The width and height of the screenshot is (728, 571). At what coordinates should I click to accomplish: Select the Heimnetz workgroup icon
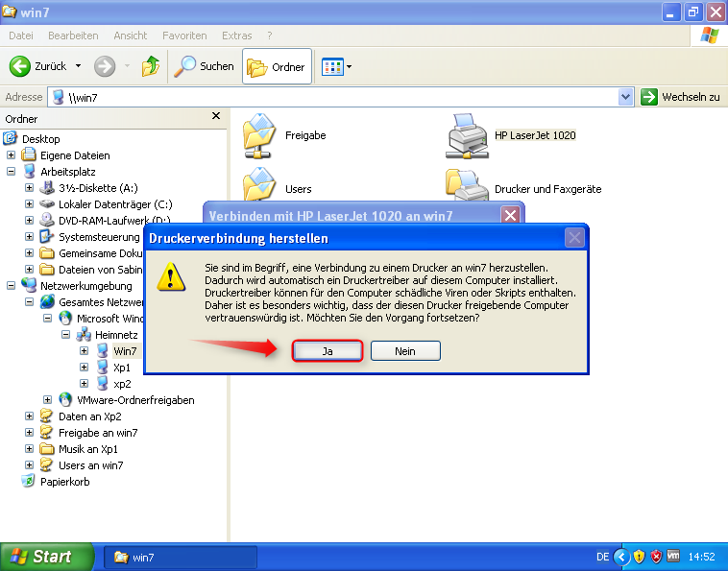(x=84, y=334)
